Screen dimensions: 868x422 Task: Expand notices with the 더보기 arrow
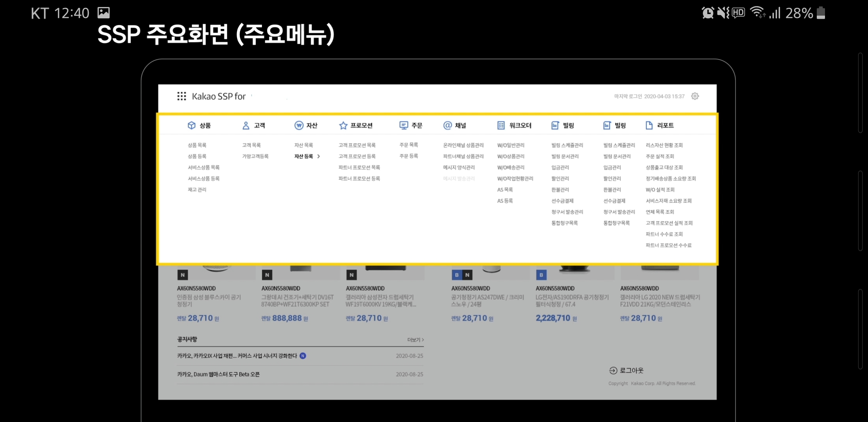pyautogui.click(x=416, y=340)
